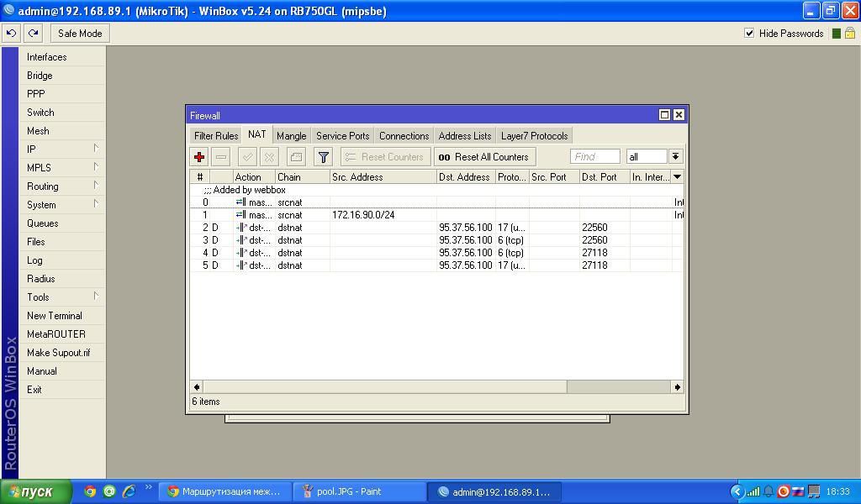Expand the Routing submenu
The image size is (861, 504).
62,186
